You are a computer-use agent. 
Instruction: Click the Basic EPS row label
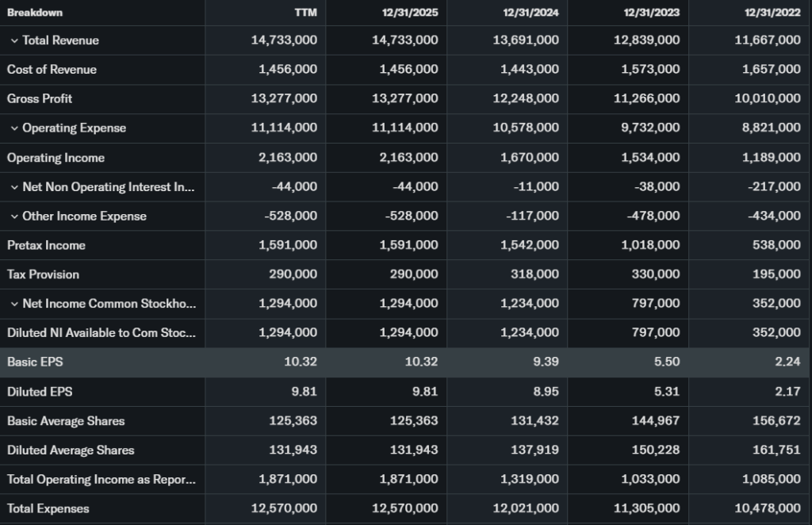point(35,362)
